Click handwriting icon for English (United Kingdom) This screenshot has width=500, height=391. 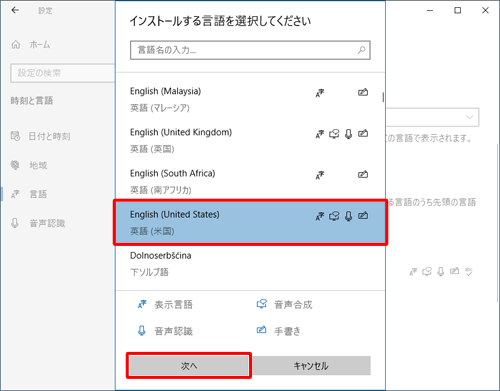point(363,133)
